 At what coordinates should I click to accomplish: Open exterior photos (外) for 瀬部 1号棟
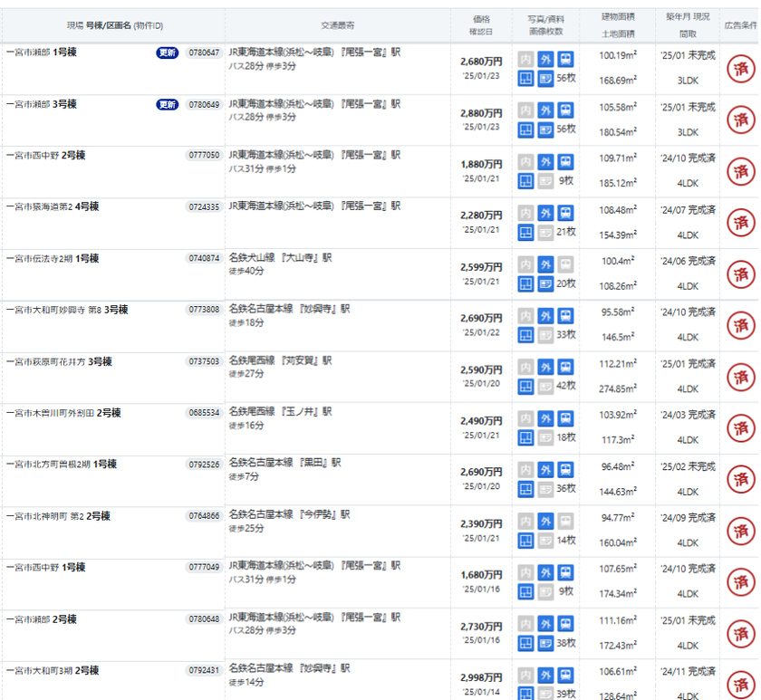click(x=545, y=59)
